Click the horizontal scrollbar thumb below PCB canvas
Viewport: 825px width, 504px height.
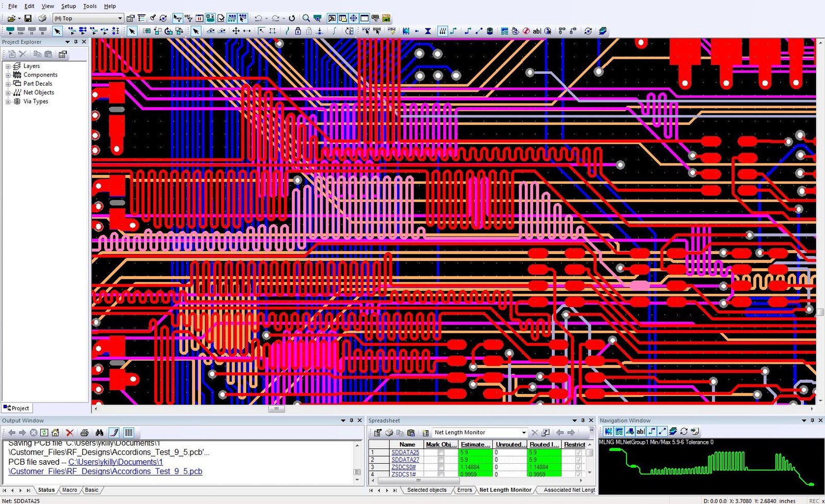[276, 409]
